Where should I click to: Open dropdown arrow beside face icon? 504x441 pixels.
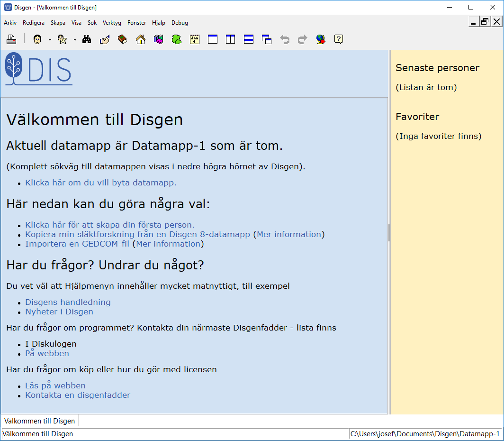tap(50, 40)
